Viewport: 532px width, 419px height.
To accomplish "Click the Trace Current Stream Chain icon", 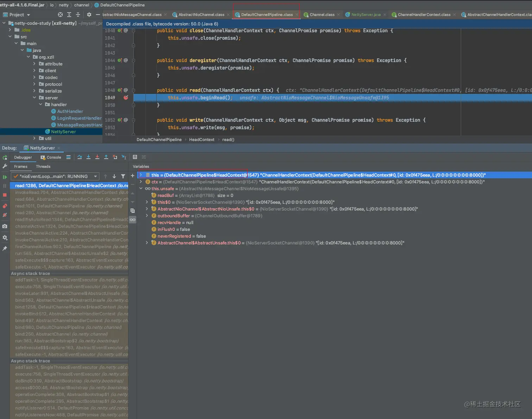I will pyautogui.click(x=144, y=157).
